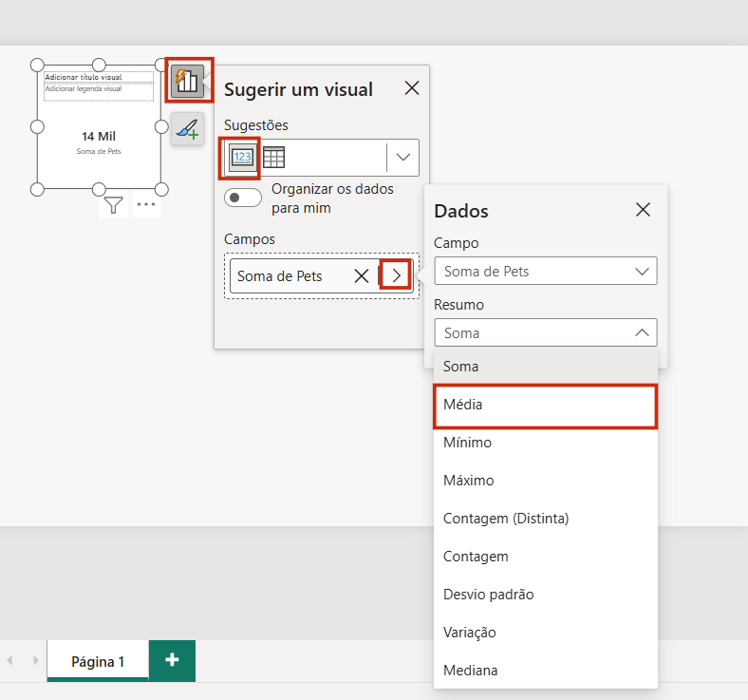Viewport: 748px width, 700px height.
Task: Expand the Sugestões dropdown arrow
Action: point(403,157)
